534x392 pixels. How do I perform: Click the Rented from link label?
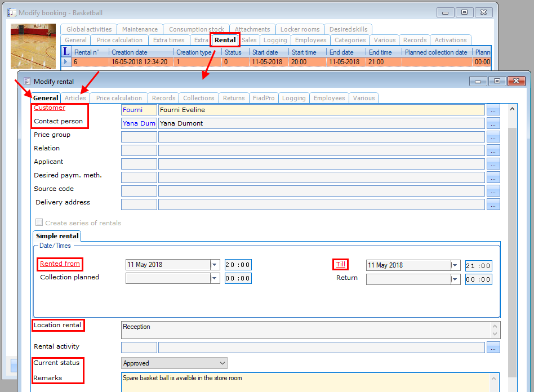60,264
